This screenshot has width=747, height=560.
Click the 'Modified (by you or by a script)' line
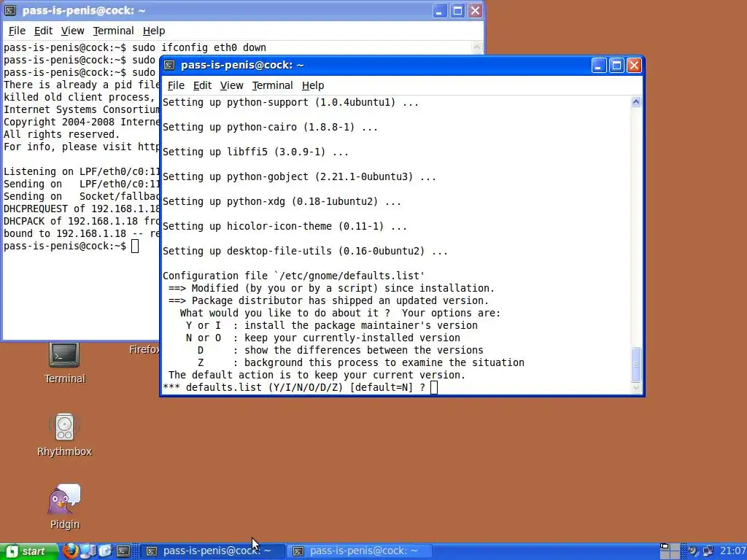[331, 288]
